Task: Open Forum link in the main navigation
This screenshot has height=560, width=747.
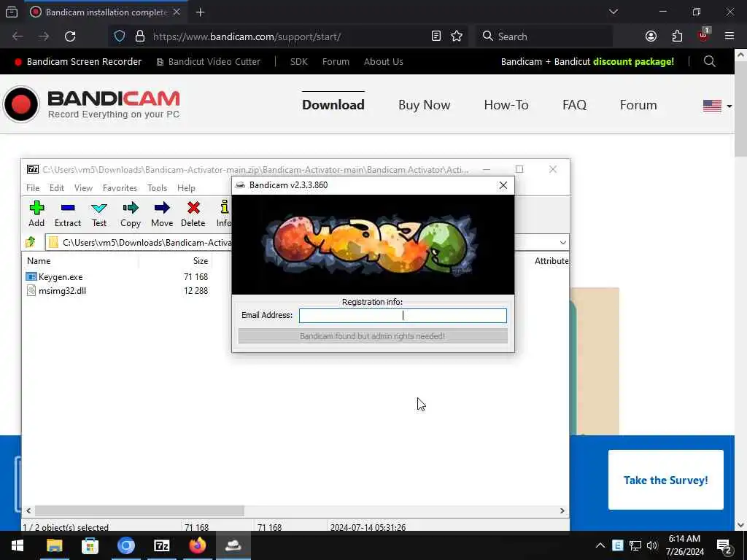Action: coord(638,105)
